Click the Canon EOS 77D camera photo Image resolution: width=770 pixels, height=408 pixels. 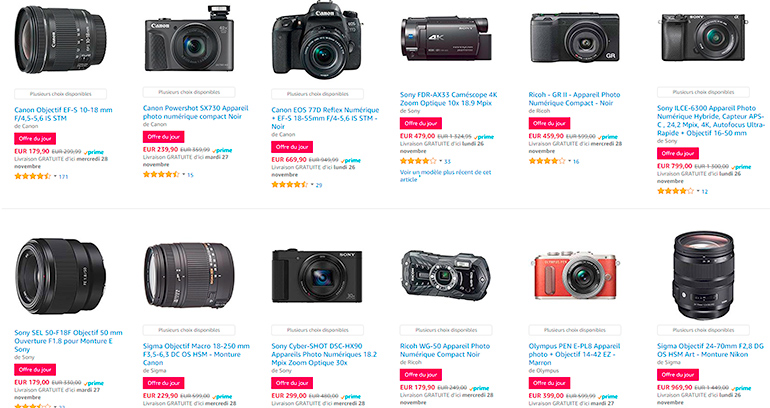[314, 45]
